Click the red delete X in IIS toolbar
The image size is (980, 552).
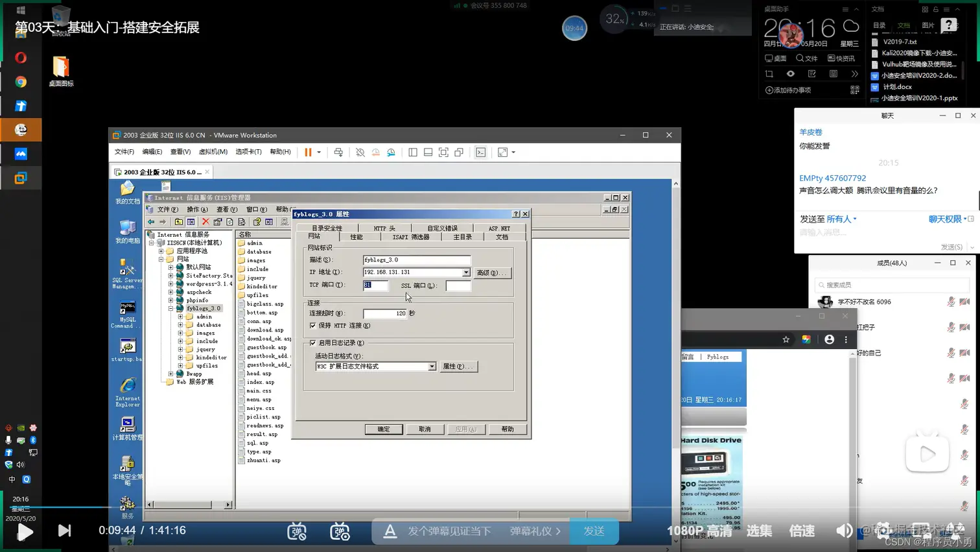[205, 222]
